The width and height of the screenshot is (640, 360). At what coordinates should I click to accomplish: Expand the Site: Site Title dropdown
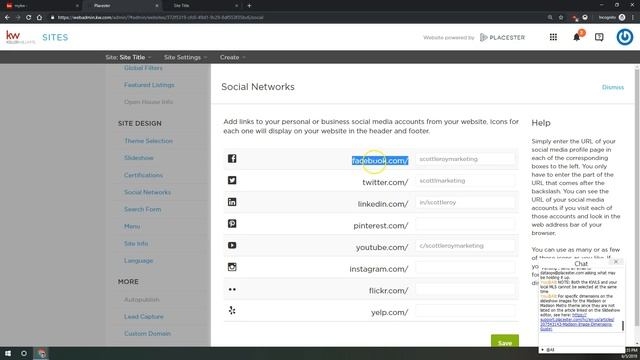coord(128,57)
